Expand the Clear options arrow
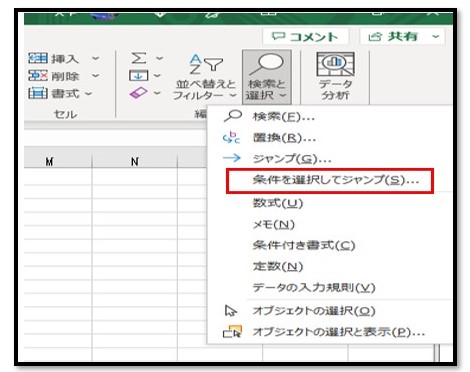This screenshot has width=470, height=372. (157, 93)
